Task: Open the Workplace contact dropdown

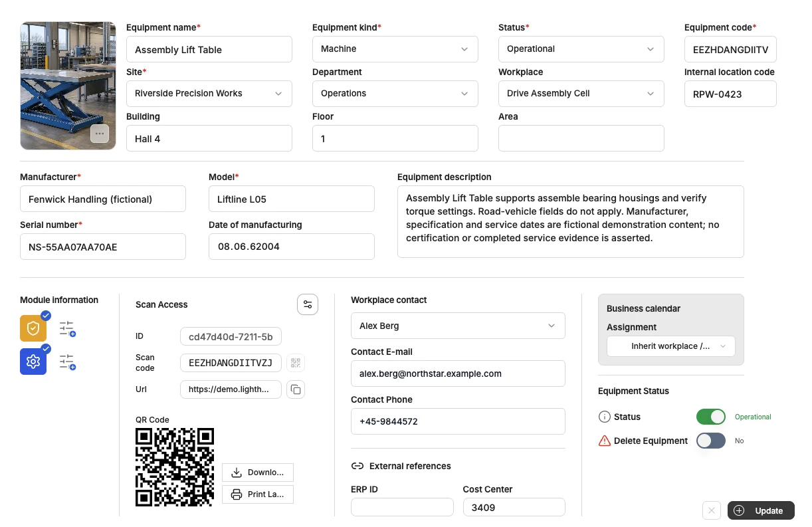Action: click(458, 326)
